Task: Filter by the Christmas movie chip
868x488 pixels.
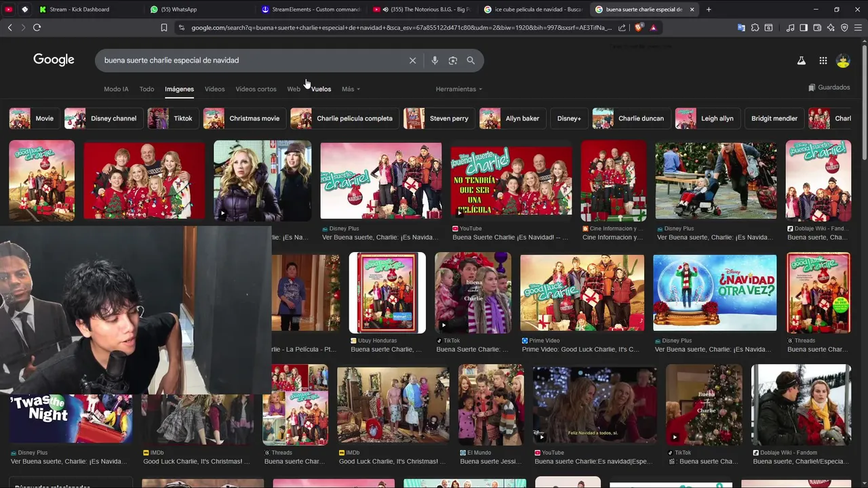Action: 244,118
